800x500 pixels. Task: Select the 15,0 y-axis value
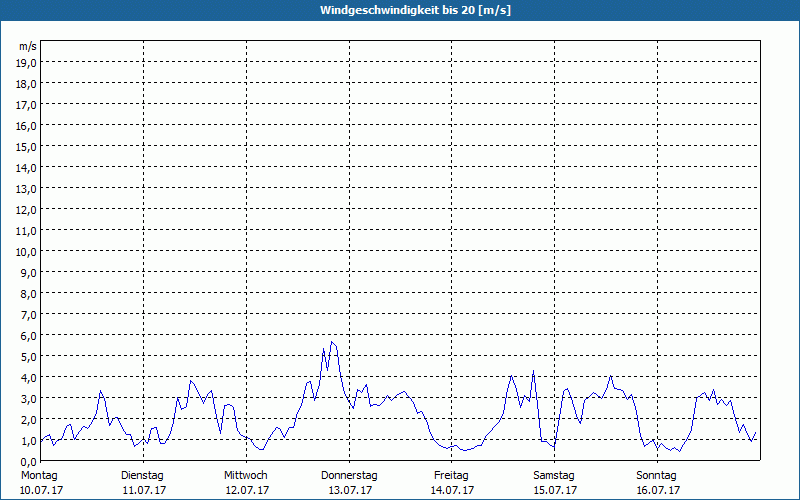tap(26, 147)
